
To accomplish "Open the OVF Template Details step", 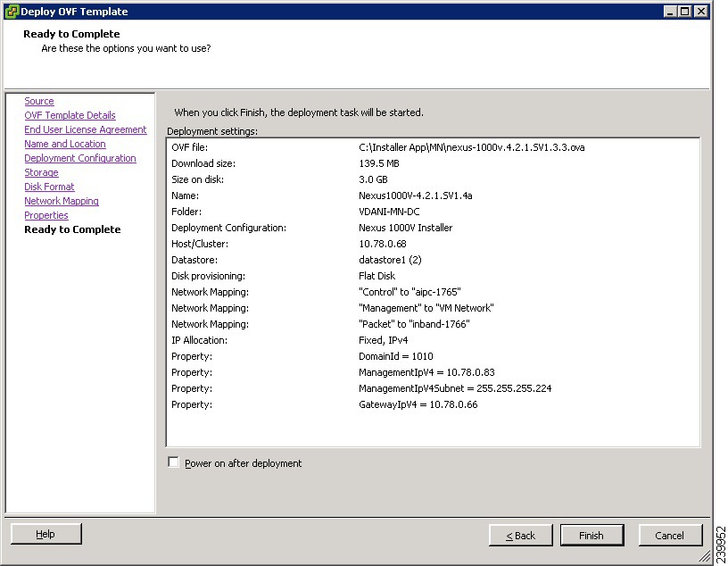I will click(x=70, y=115).
